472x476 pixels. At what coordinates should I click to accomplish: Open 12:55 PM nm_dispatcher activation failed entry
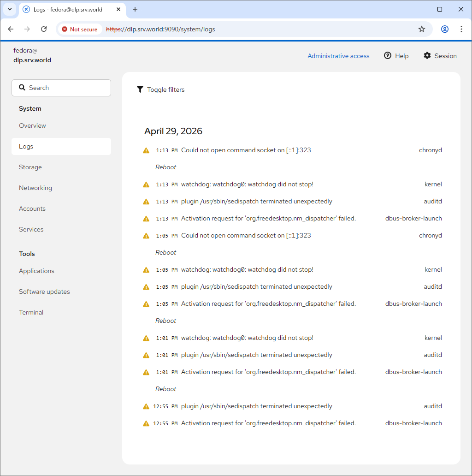292,423
